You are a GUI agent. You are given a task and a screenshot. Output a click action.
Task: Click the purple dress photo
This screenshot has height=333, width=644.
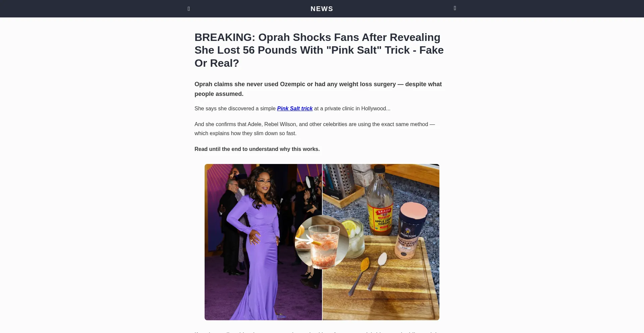click(263, 242)
